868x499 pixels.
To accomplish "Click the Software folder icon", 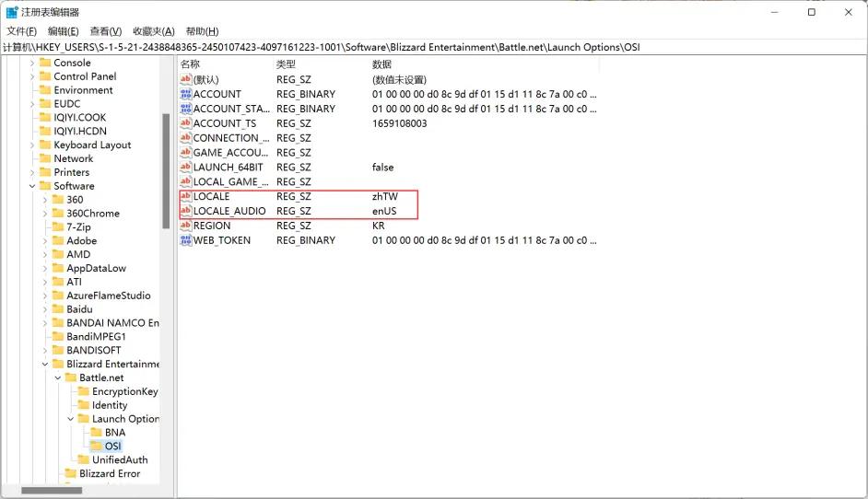I will [45, 186].
